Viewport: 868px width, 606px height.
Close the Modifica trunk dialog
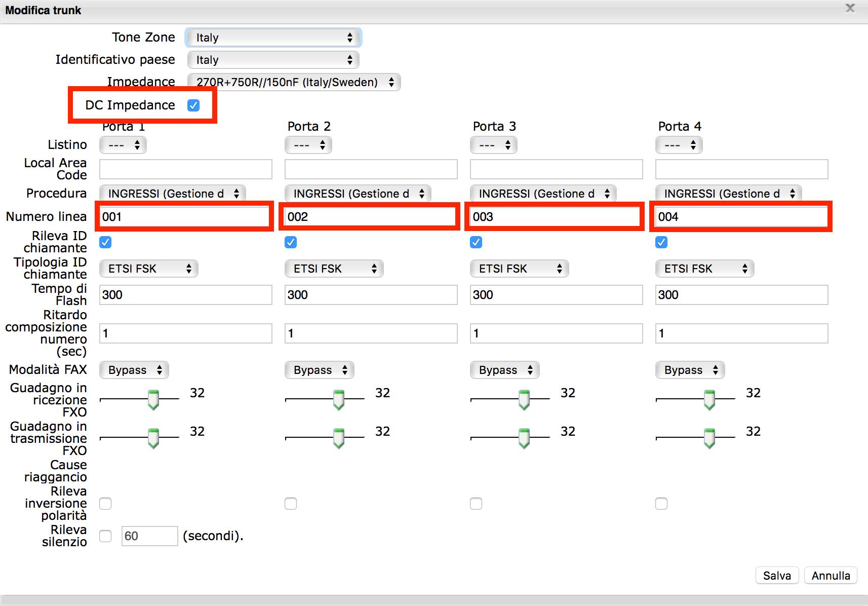click(850, 8)
